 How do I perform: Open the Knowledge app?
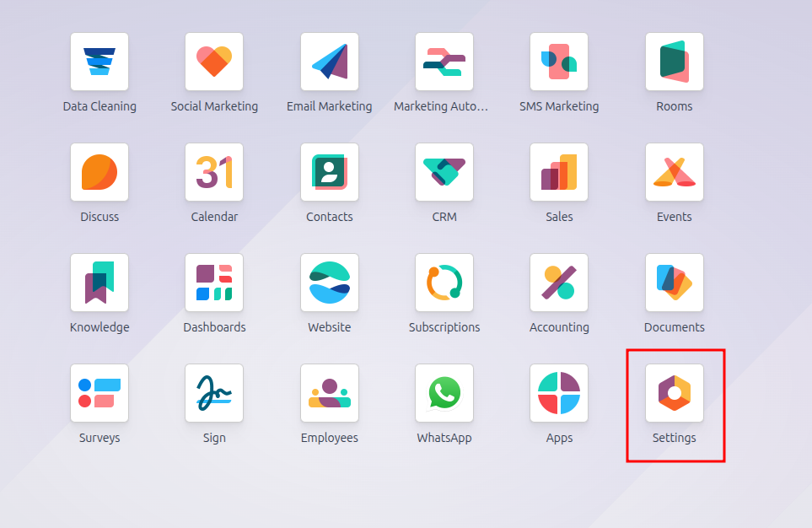(x=99, y=283)
